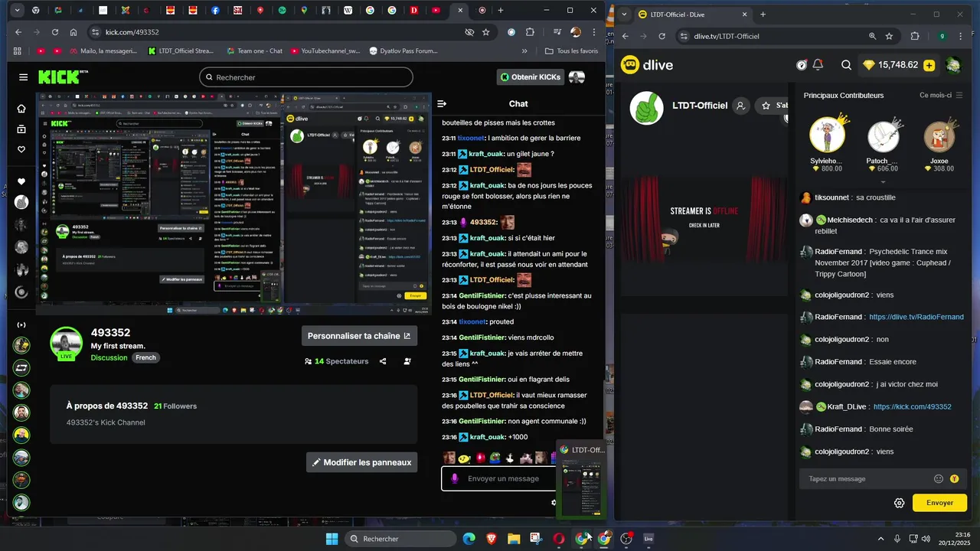Click the Joxoe contributor avatar

pos(939,136)
